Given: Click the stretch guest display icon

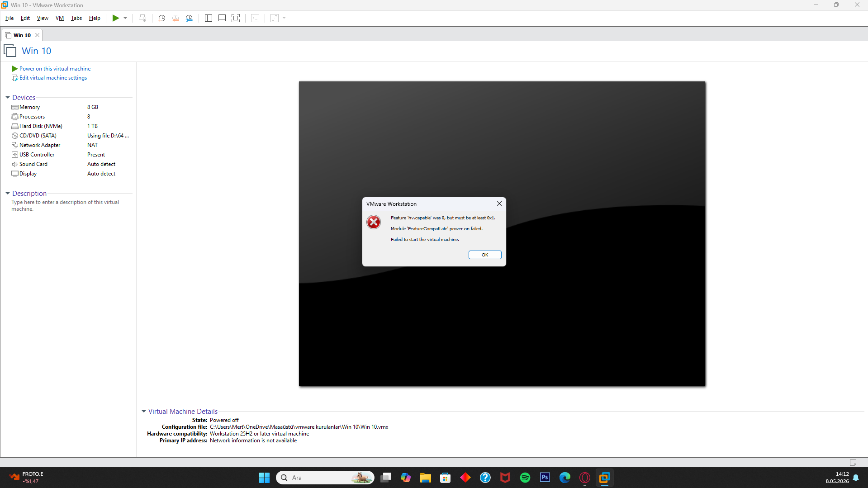Looking at the screenshot, I should point(275,18).
